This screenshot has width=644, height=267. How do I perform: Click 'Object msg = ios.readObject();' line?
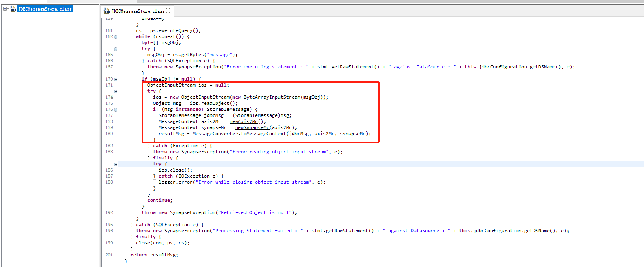(196, 103)
